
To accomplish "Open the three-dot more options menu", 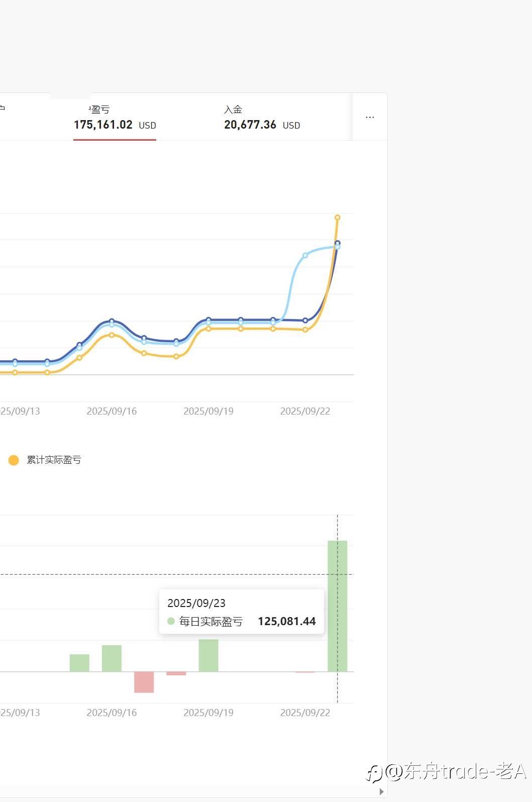I will click(x=370, y=117).
